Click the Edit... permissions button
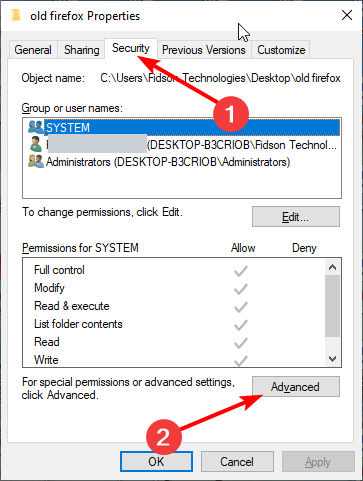This screenshot has height=481, width=363. (296, 217)
